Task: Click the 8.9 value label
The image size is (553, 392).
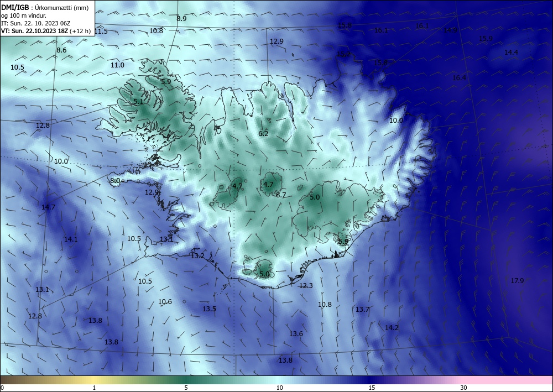Action: (x=181, y=19)
